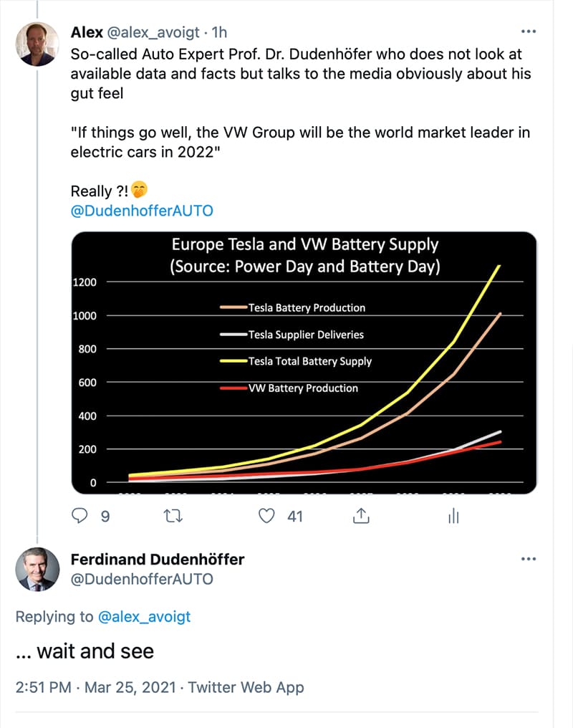Viewport: 573px width, 728px height.
Task: Click the '... wait and see' reply text
Action: click(85, 651)
